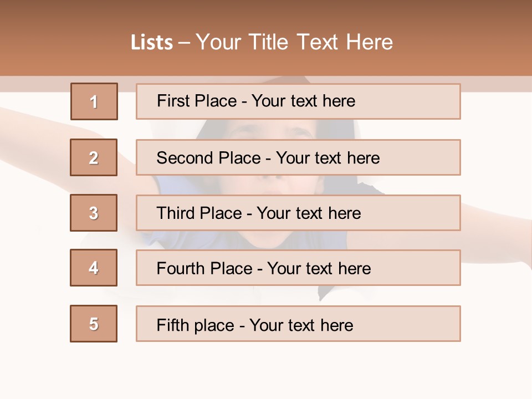Click the number 3 box
Screen dimensions: 532x399
[x=94, y=213]
